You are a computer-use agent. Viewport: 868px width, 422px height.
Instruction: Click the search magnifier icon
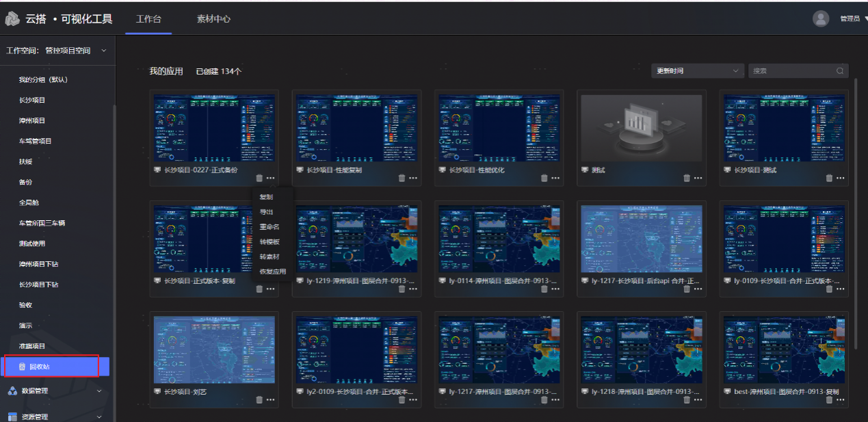[x=839, y=71]
